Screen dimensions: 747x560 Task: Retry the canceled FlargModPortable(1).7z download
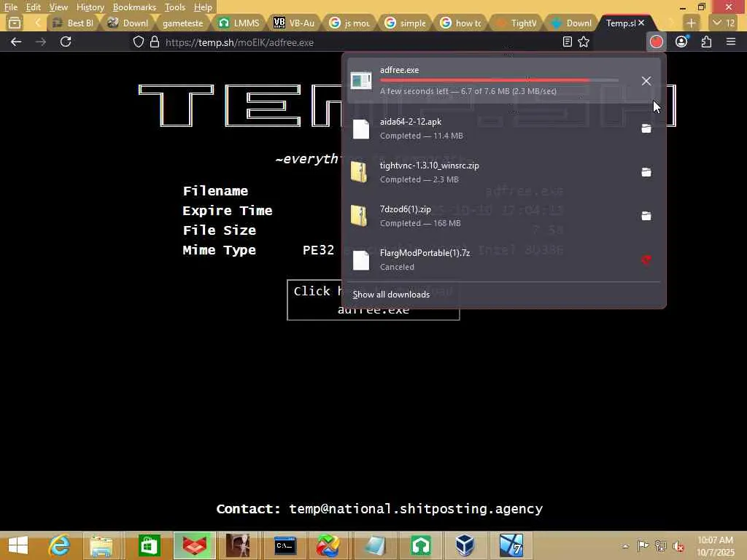[x=646, y=260]
